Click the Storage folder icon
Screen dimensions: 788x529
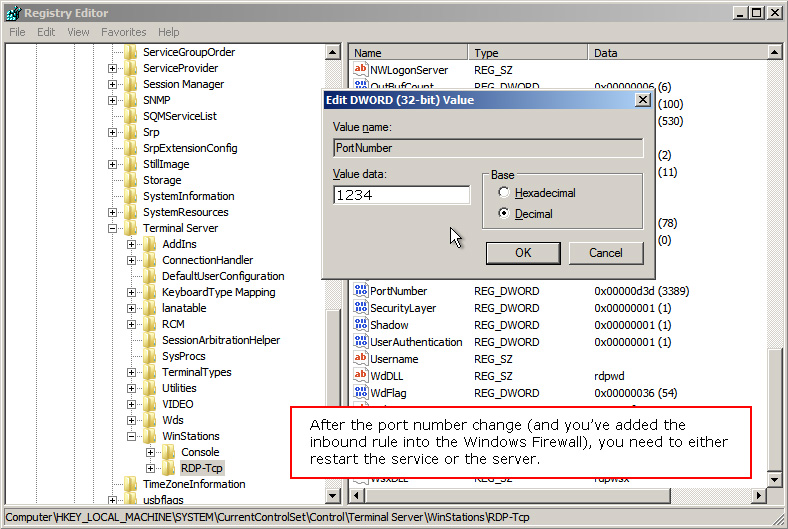click(x=131, y=180)
